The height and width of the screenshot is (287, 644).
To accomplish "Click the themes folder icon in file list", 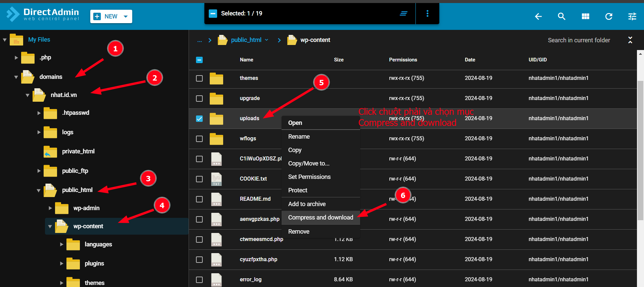I will point(216,78).
